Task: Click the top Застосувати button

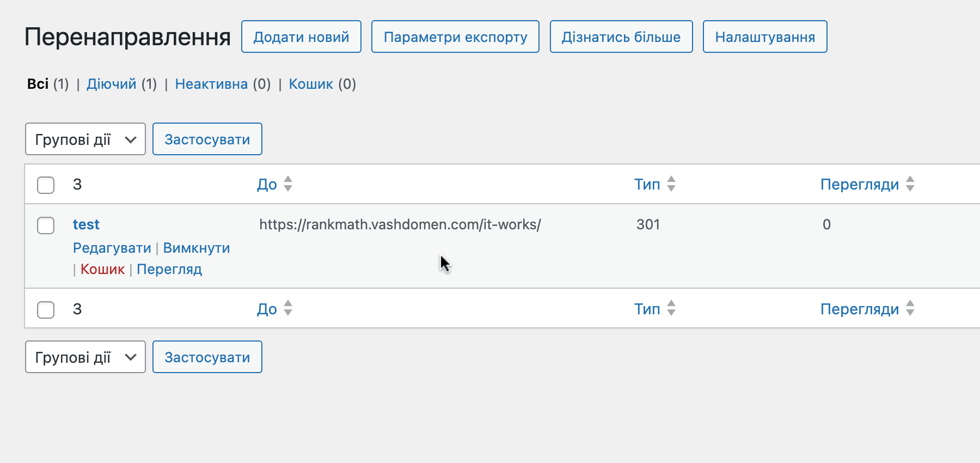Action: click(207, 139)
